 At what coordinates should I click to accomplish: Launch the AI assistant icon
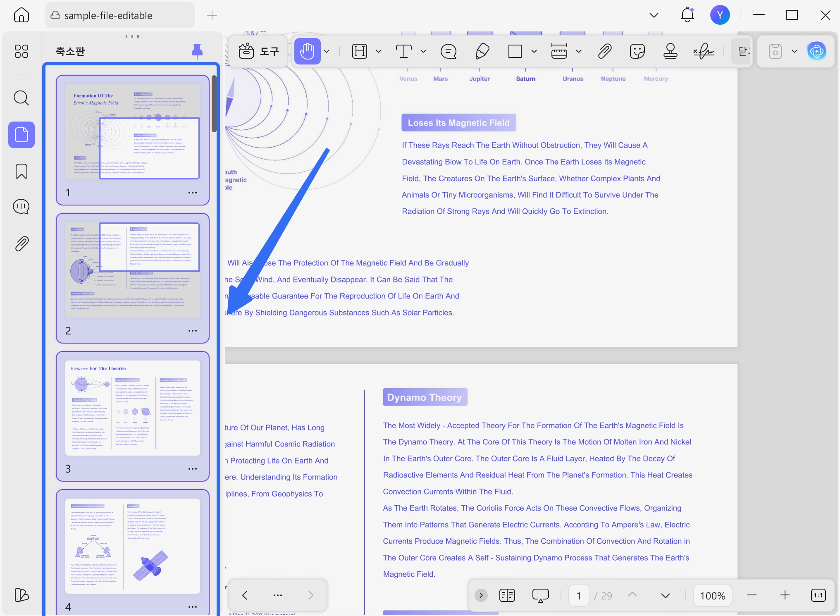pos(816,51)
